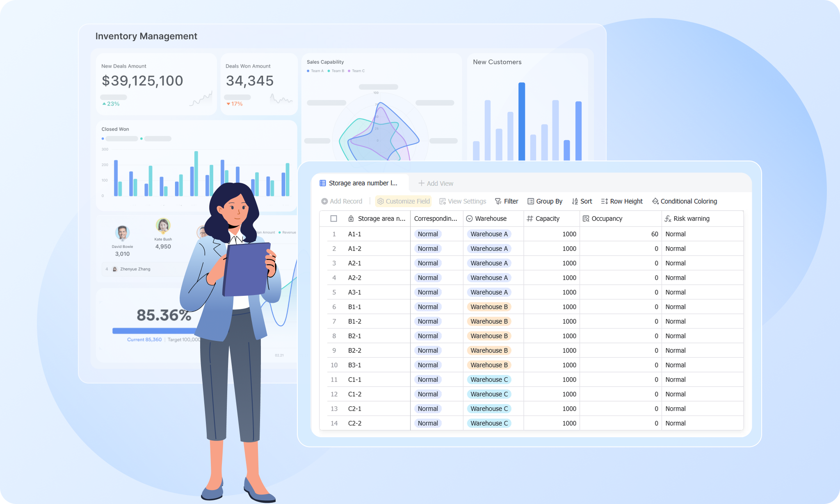The width and height of the screenshot is (840, 504).
Task: Select storage area cell A2-2
Action: pyautogui.click(x=377, y=278)
